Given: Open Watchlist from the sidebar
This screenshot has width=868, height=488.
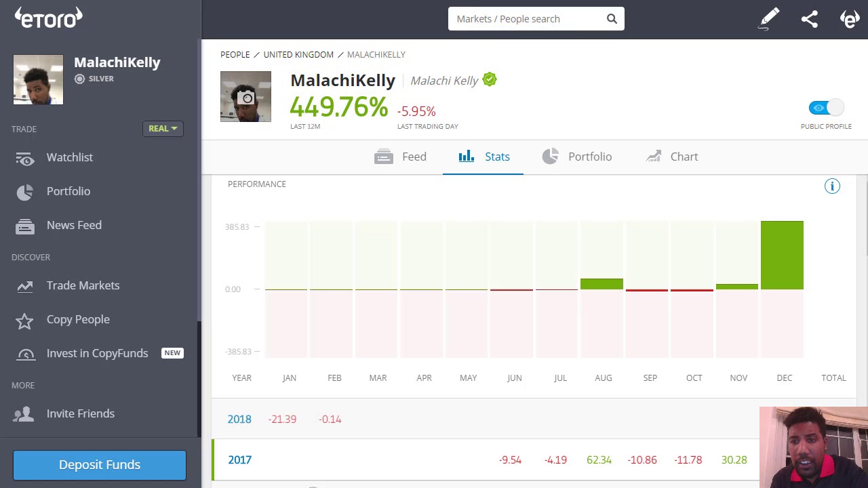Looking at the screenshot, I should point(70,157).
